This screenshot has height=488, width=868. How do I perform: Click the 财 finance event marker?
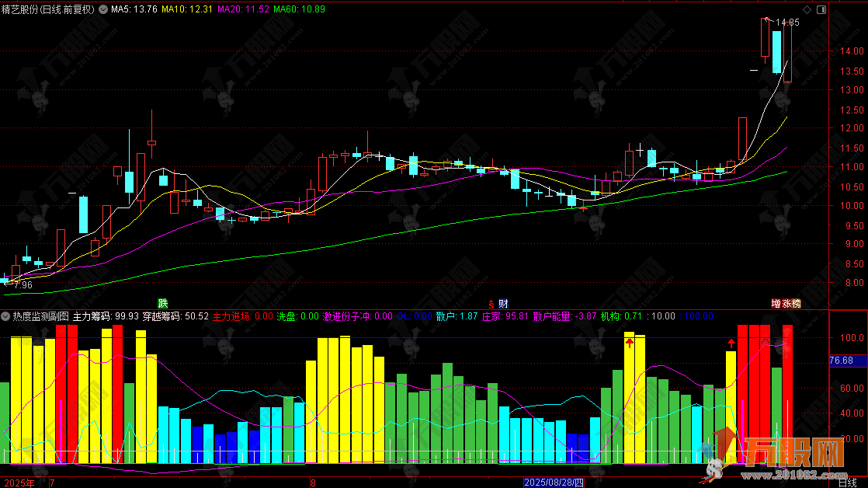point(503,303)
